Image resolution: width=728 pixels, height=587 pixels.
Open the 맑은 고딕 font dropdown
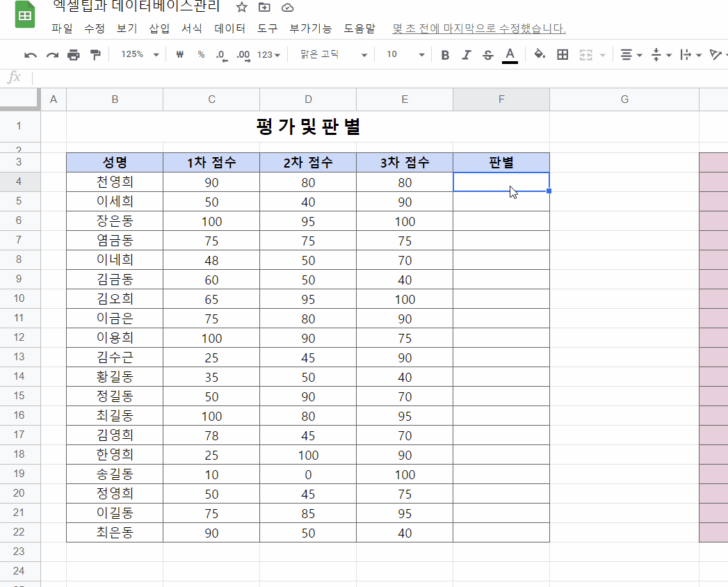333,55
